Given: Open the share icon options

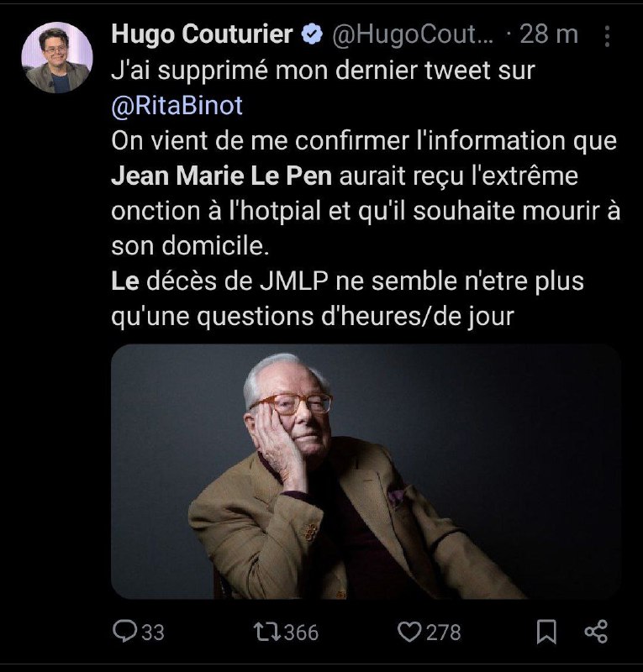Looking at the screenshot, I should tap(596, 632).
